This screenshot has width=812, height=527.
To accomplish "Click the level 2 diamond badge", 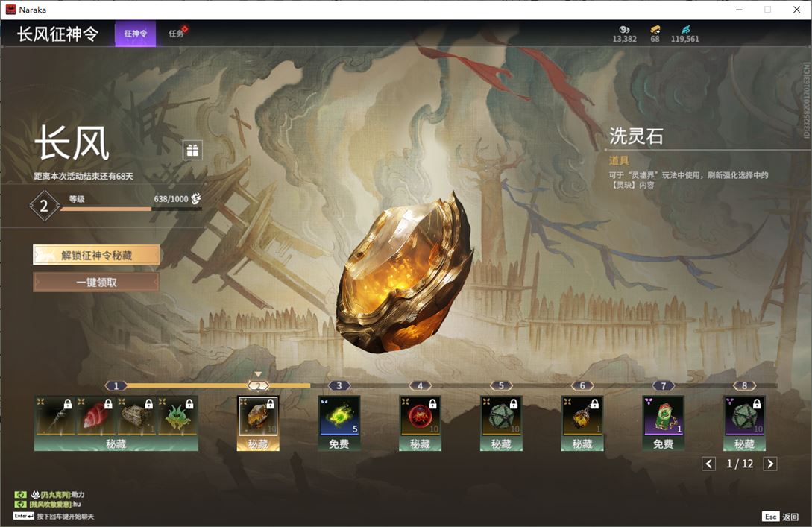I will 44,206.
